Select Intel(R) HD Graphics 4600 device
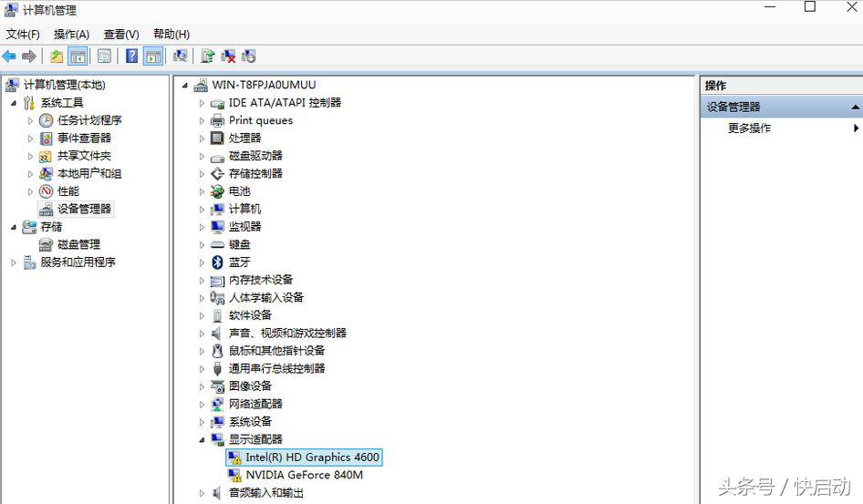The image size is (863, 504). tap(312, 458)
